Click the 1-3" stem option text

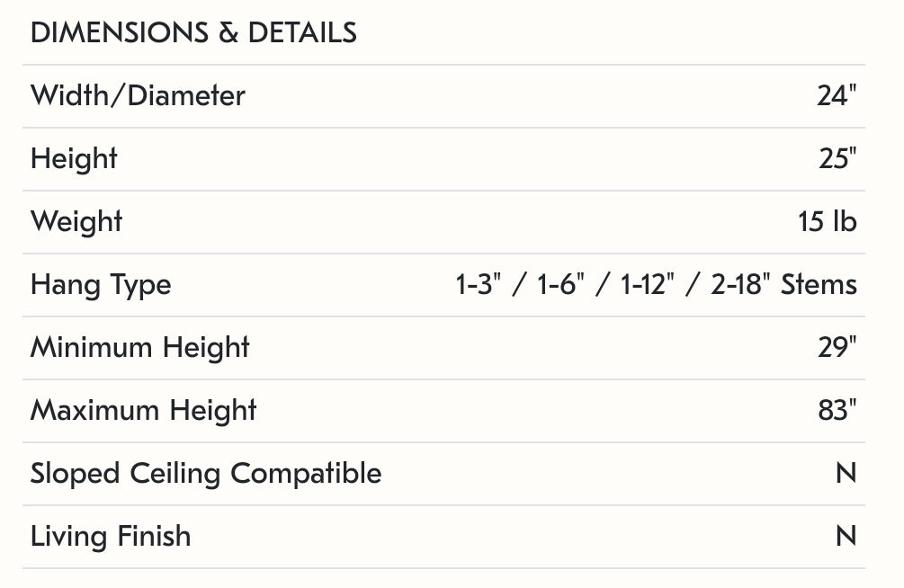478,284
